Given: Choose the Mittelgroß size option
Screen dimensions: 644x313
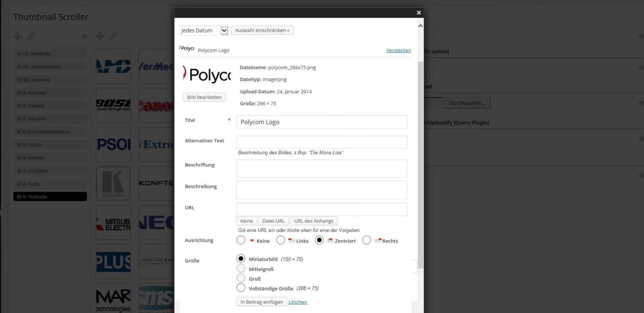Looking at the screenshot, I should (x=241, y=268).
